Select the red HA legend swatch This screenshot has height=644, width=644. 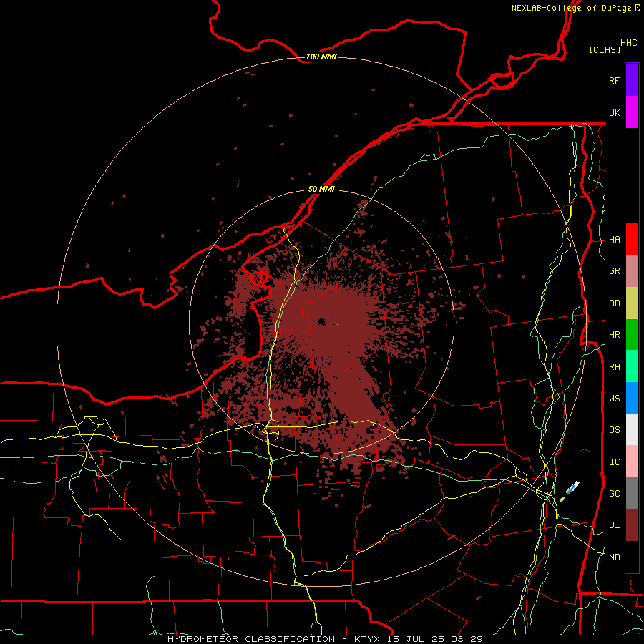pos(632,239)
